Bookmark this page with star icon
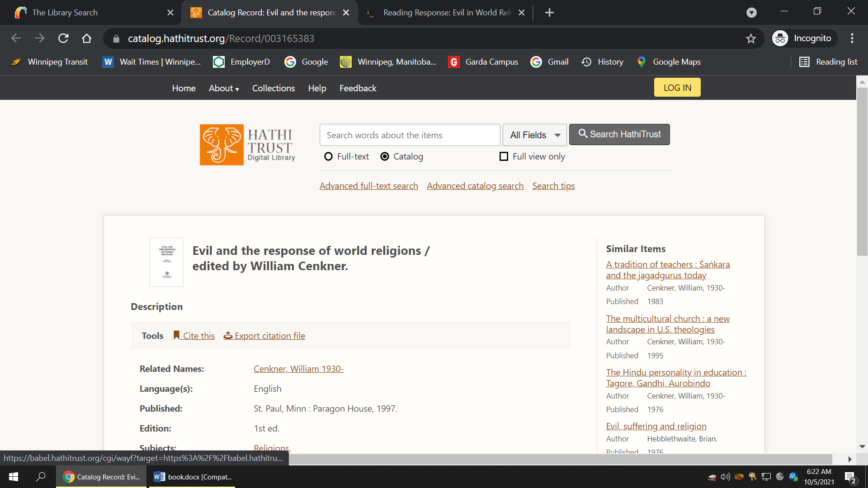868x488 pixels. pos(751,39)
